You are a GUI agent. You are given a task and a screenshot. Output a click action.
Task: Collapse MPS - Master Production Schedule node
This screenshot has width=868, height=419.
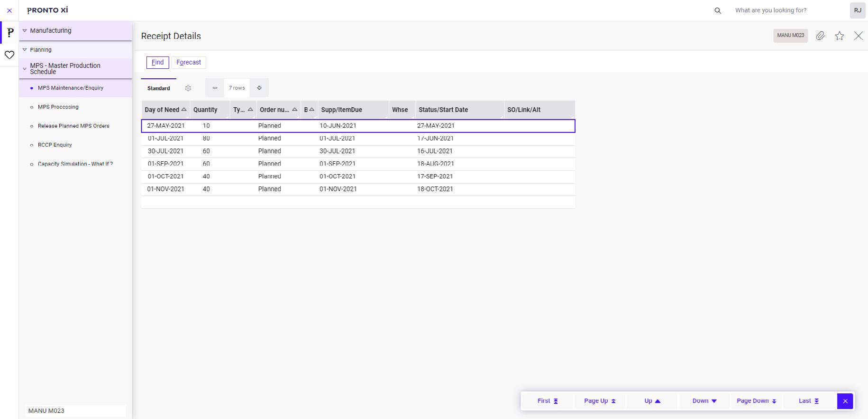click(25, 69)
